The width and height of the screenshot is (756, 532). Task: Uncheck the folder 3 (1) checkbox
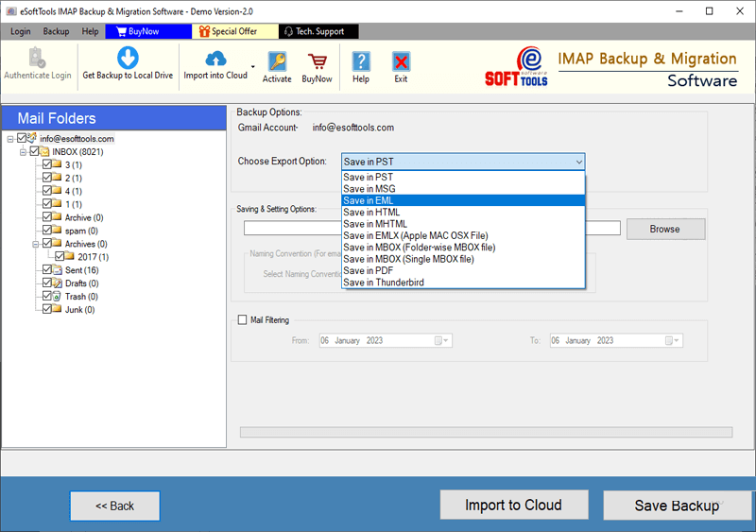click(47, 164)
